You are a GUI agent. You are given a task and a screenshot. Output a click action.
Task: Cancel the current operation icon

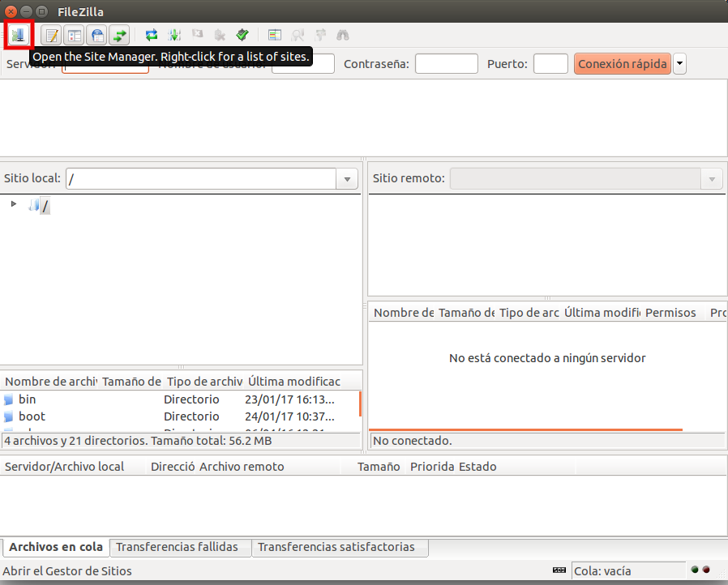coord(197,35)
